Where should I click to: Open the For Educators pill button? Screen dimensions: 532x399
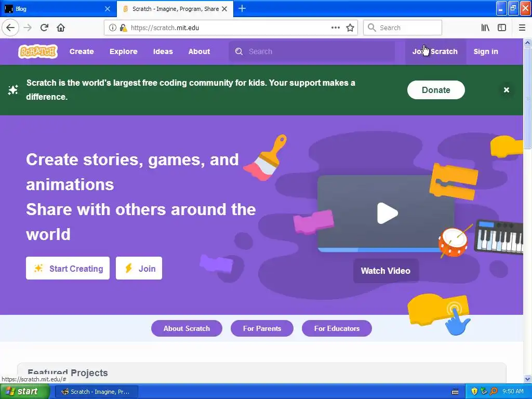point(337,328)
